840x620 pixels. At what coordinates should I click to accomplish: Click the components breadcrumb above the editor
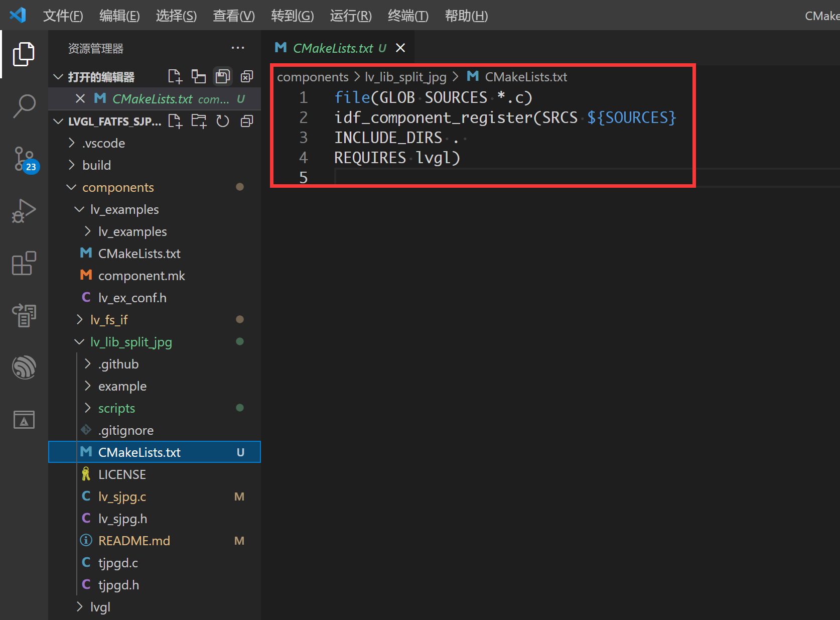point(312,76)
